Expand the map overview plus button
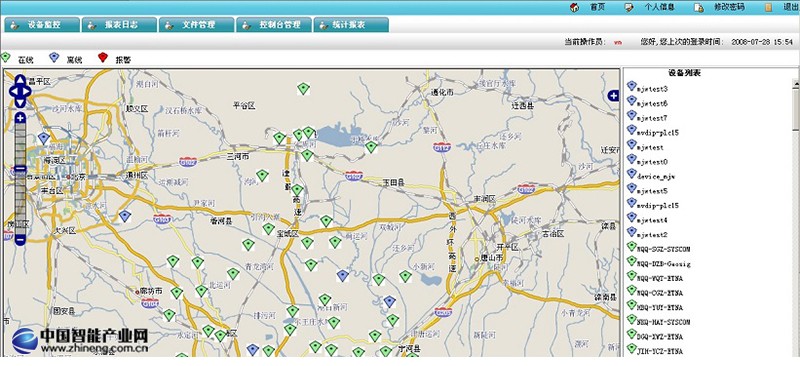 tap(613, 95)
